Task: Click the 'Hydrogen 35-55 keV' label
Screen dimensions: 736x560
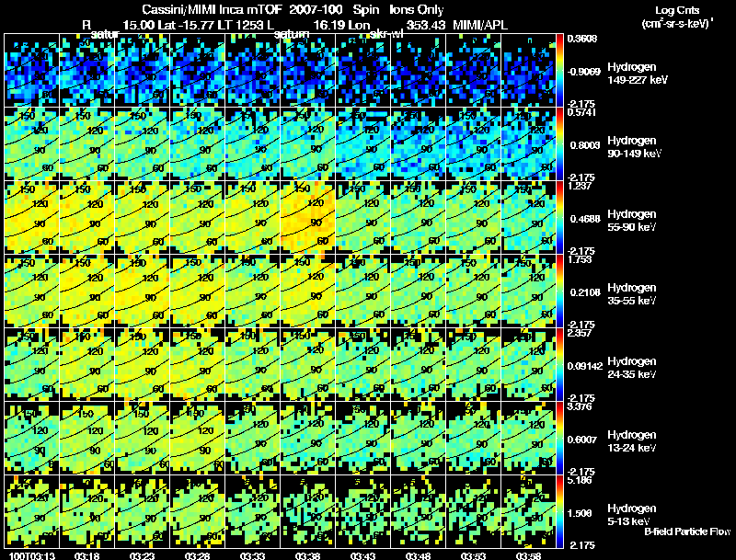Action: coord(632,294)
